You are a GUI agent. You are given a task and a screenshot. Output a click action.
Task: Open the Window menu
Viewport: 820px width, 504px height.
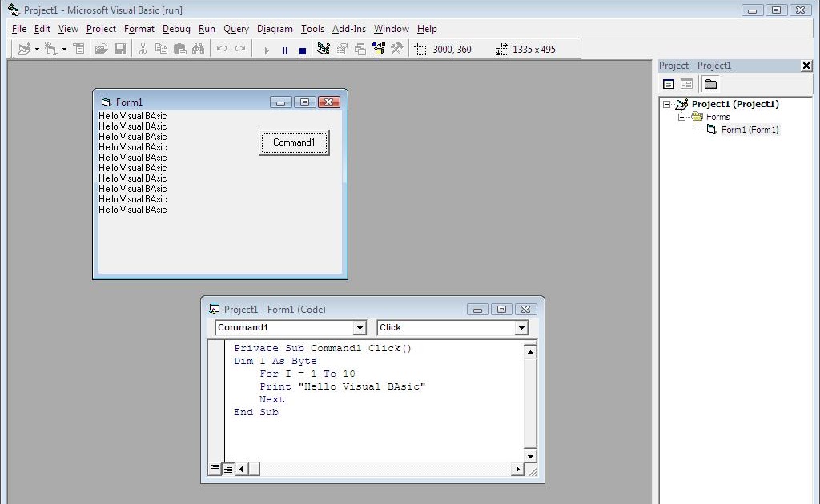(x=391, y=29)
